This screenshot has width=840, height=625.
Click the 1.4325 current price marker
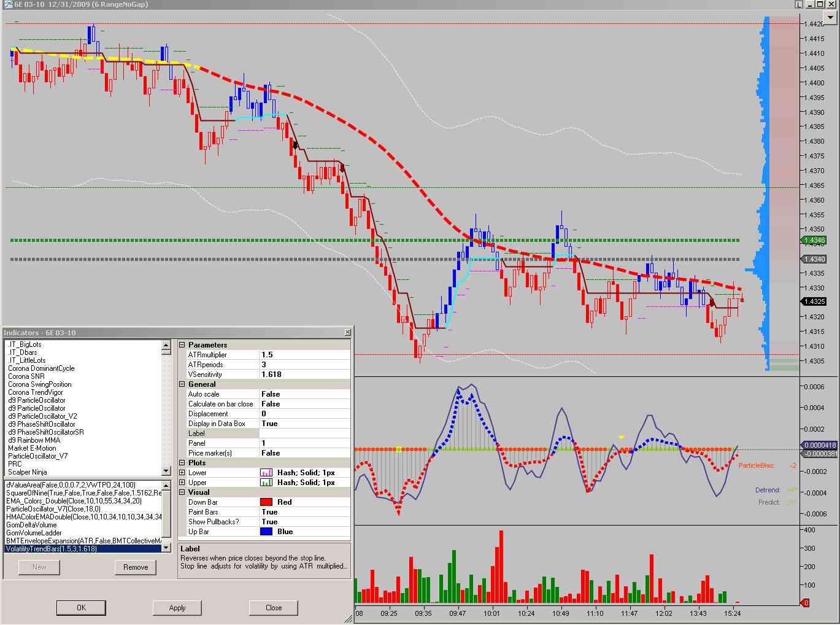click(814, 301)
